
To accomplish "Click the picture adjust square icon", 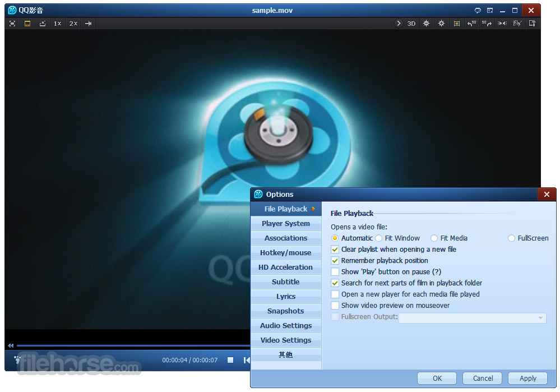I will point(456,24).
